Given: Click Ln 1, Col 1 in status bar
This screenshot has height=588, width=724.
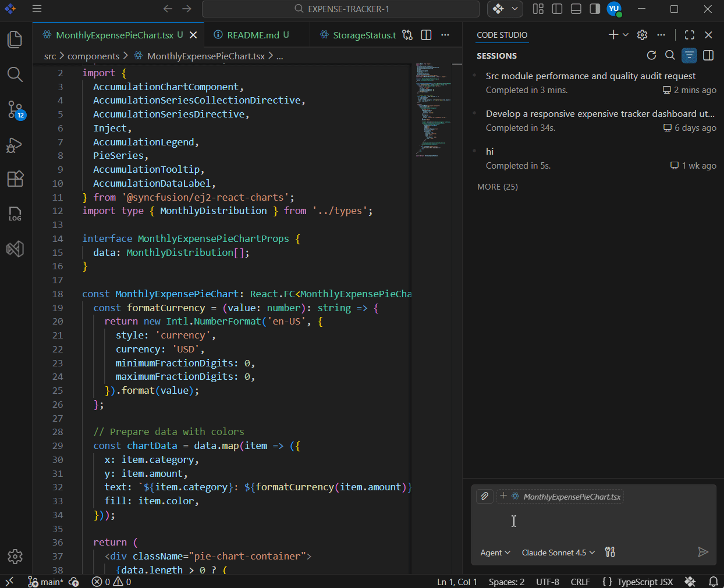Looking at the screenshot, I should [457, 582].
